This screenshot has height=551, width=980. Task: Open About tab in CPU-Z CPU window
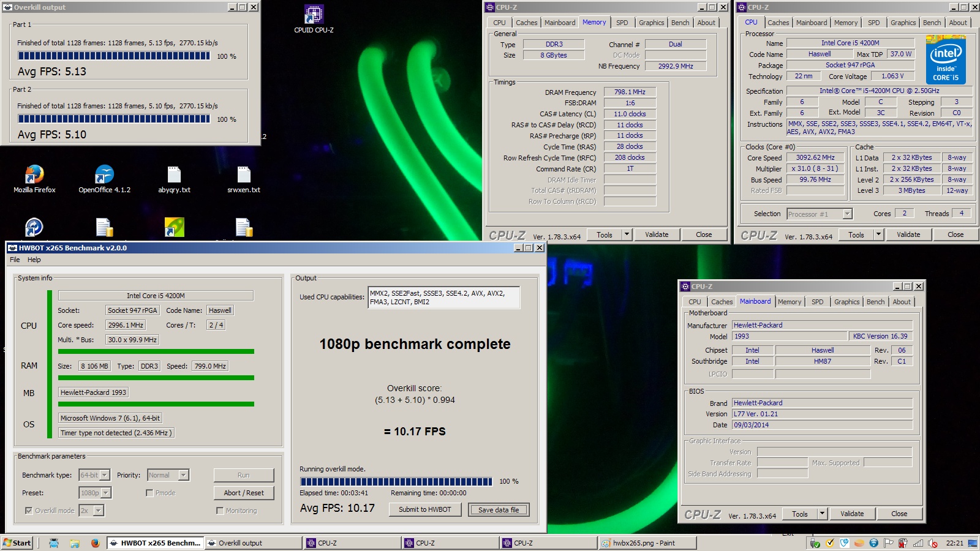point(958,23)
